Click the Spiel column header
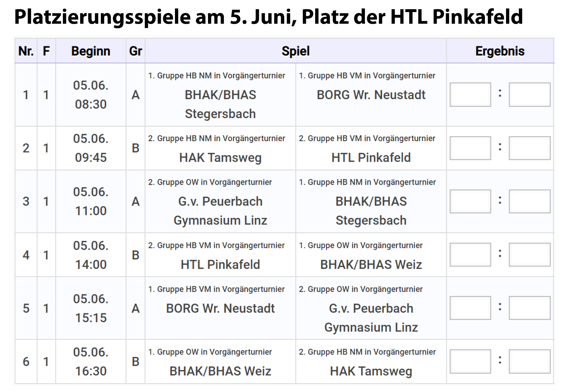 click(x=295, y=51)
